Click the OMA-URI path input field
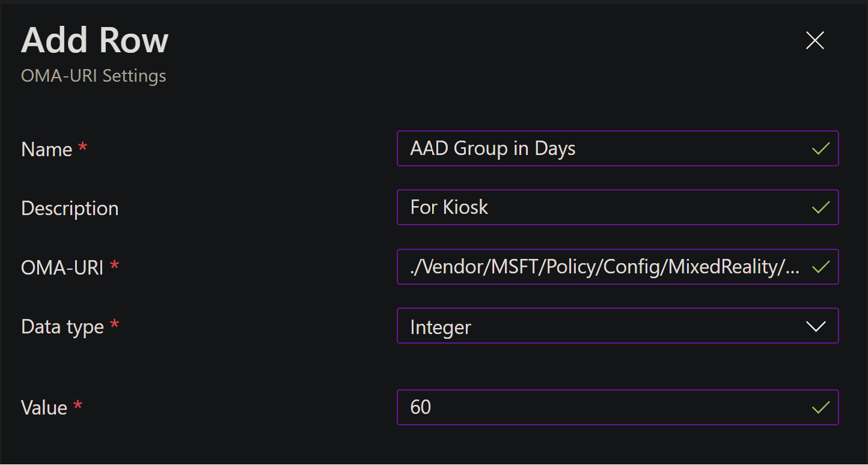This screenshot has width=868, height=465. pos(601,267)
